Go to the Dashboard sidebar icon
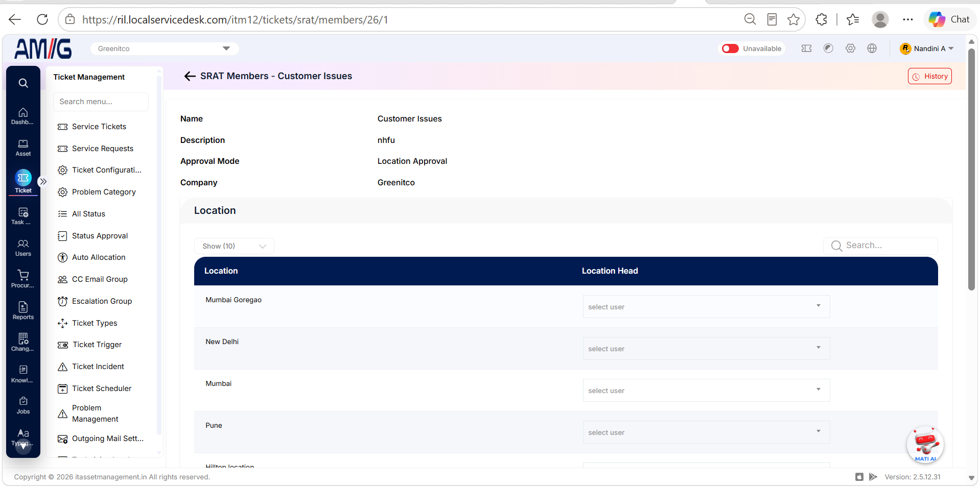The image size is (980, 487). pos(23,116)
